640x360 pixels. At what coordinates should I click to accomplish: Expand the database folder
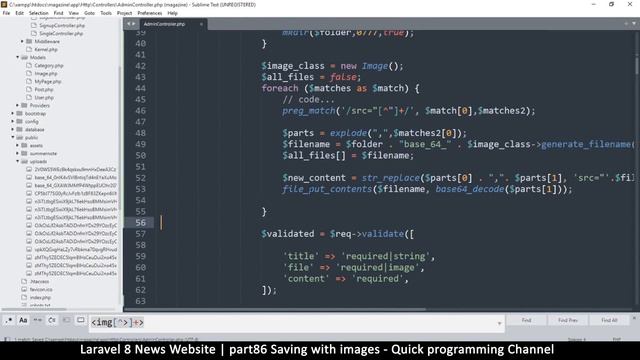(x=13, y=129)
